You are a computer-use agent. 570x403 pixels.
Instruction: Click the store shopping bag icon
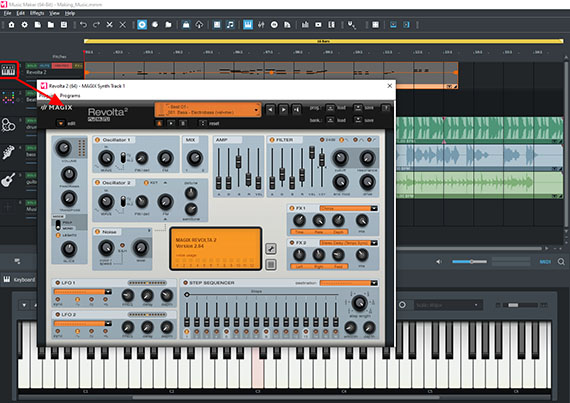tap(186, 25)
